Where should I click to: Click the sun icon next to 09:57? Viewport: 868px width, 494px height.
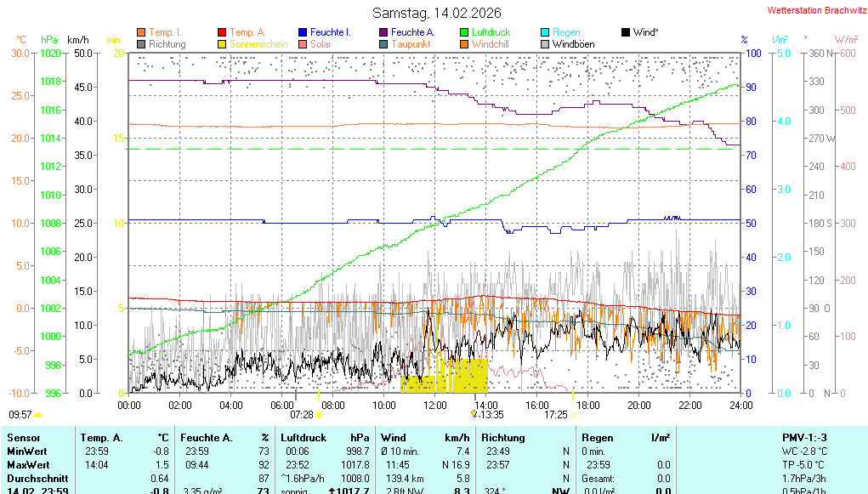click(x=38, y=415)
